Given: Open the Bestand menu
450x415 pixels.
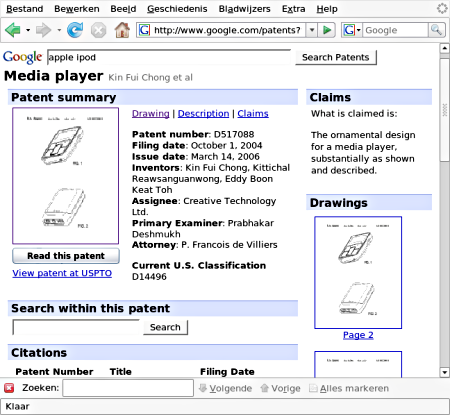Looking at the screenshot, I should pyautogui.click(x=25, y=9).
